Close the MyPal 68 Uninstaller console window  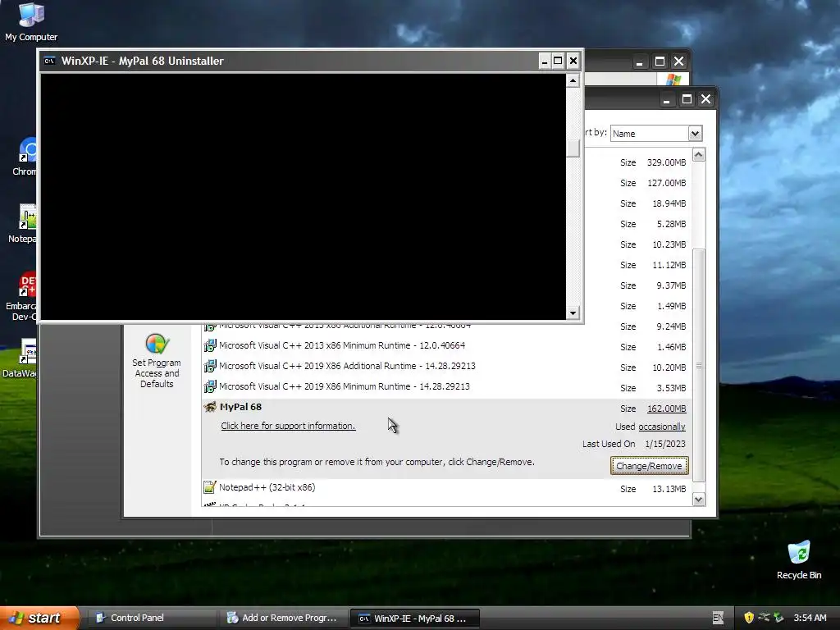point(573,61)
